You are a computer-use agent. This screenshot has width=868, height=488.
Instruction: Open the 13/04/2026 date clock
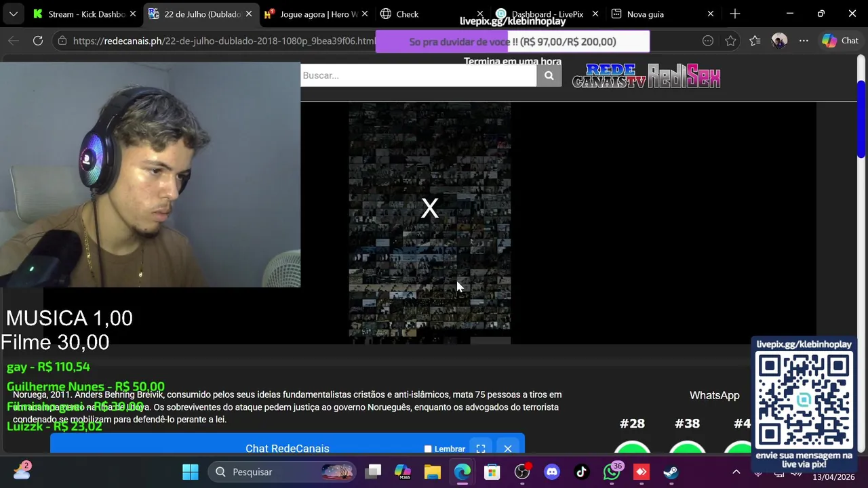pyautogui.click(x=833, y=477)
